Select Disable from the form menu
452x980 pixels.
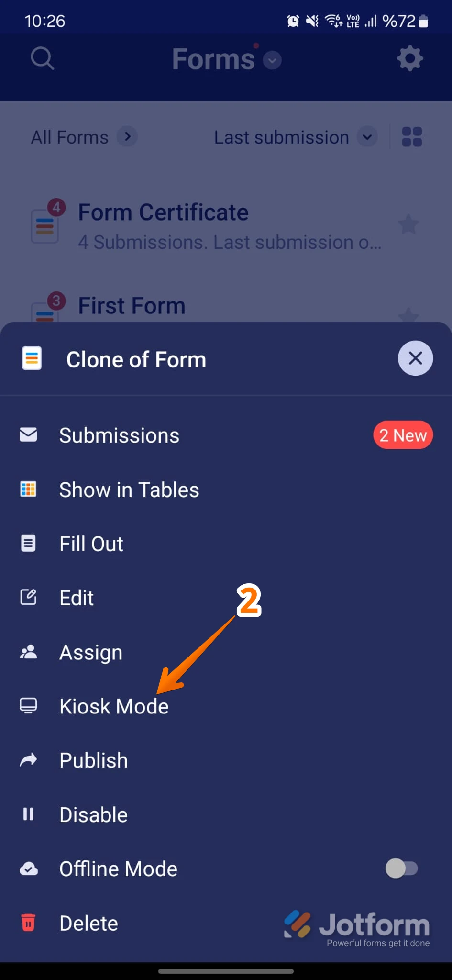(x=93, y=814)
